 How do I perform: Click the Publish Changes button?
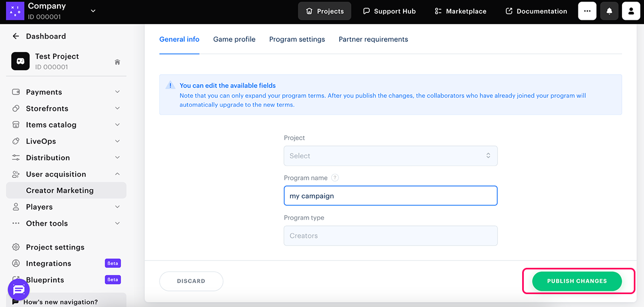[577, 281]
